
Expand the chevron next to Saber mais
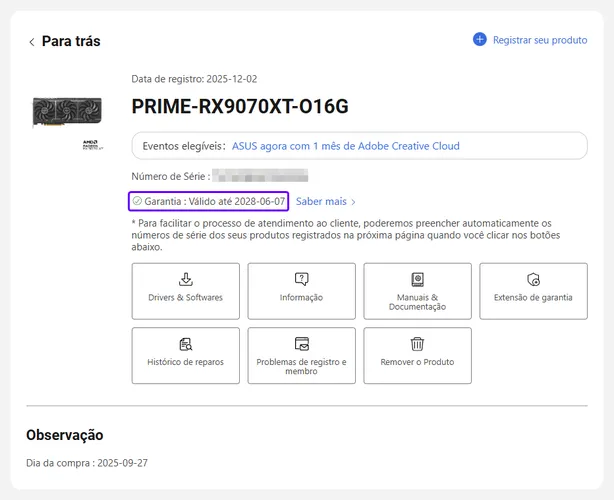tap(353, 202)
